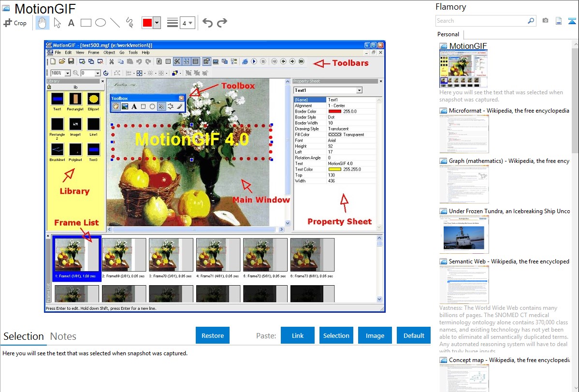Go to the first frame button
Image resolution: width=579 pixels, height=392 pixels.
click(274, 61)
